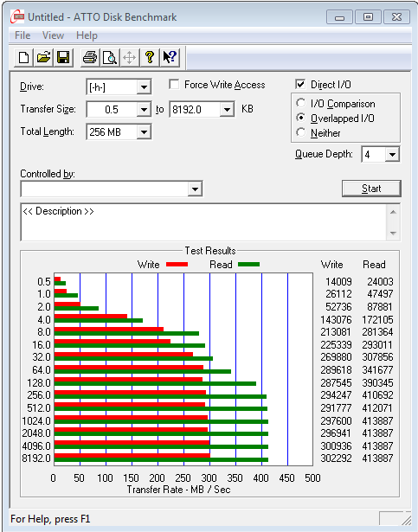Click the yellow question mark About icon
This screenshot has height=532, width=418.
tap(150, 57)
